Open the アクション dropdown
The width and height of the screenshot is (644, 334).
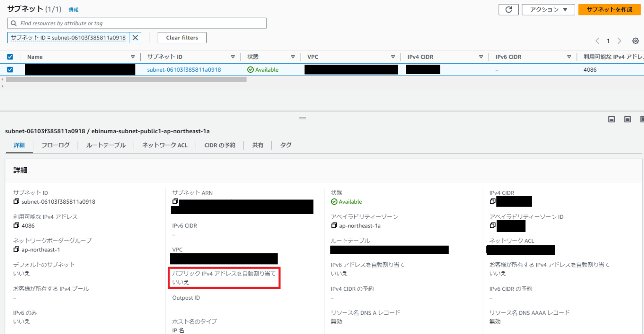(548, 9)
